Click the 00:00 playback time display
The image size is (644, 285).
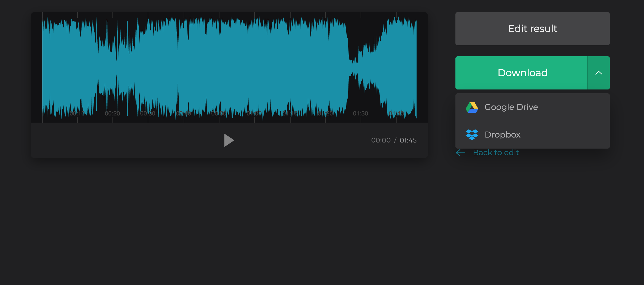click(x=381, y=140)
